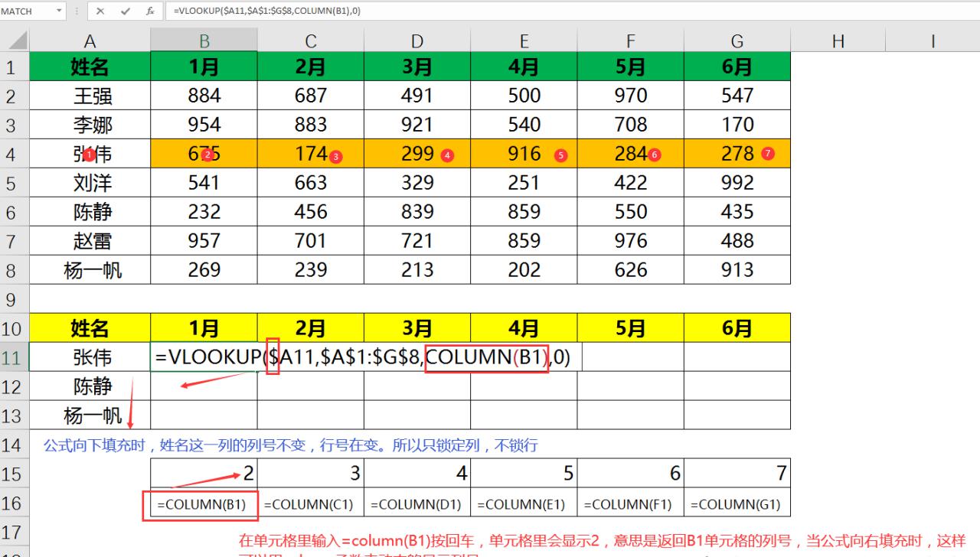Select column F header

point(630,41)
